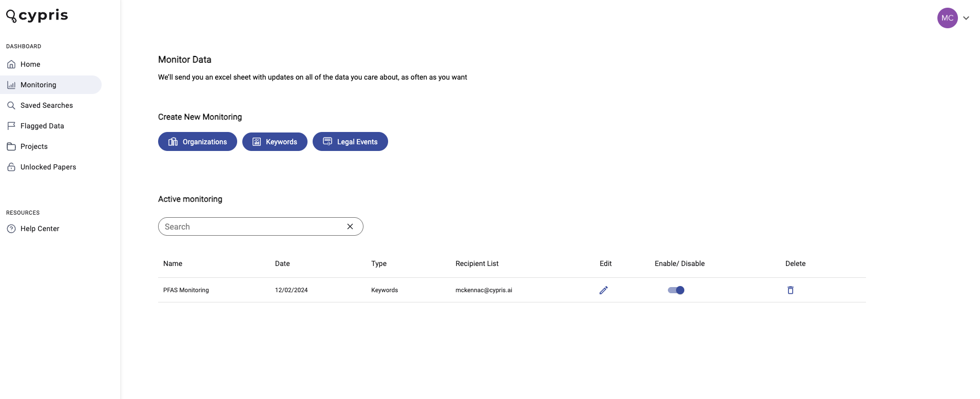Click the Flagged Data flag icon
980x399 pixels.
[11, 126]
